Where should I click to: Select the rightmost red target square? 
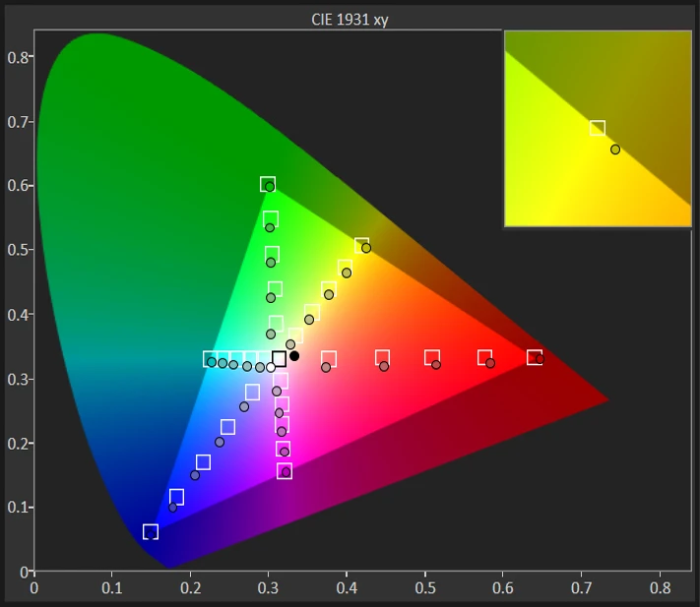click(x=535, y=357)
